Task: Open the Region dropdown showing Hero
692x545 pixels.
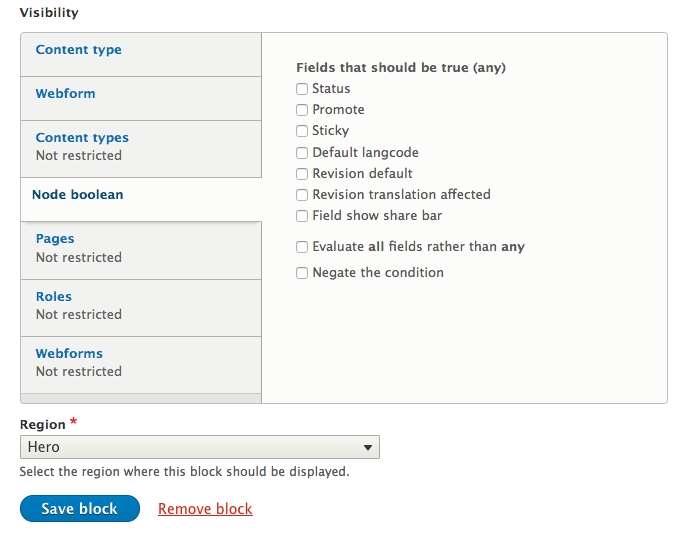Action: pyautogui.click(x=199, y=447)
